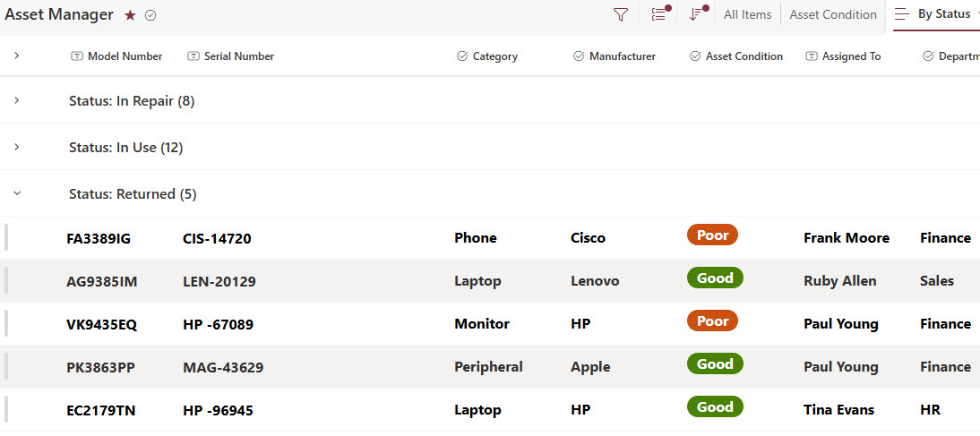This screenshot has width=980, height=436.
Task: Switch to the Asset Condition view
Action: point(833,14)
